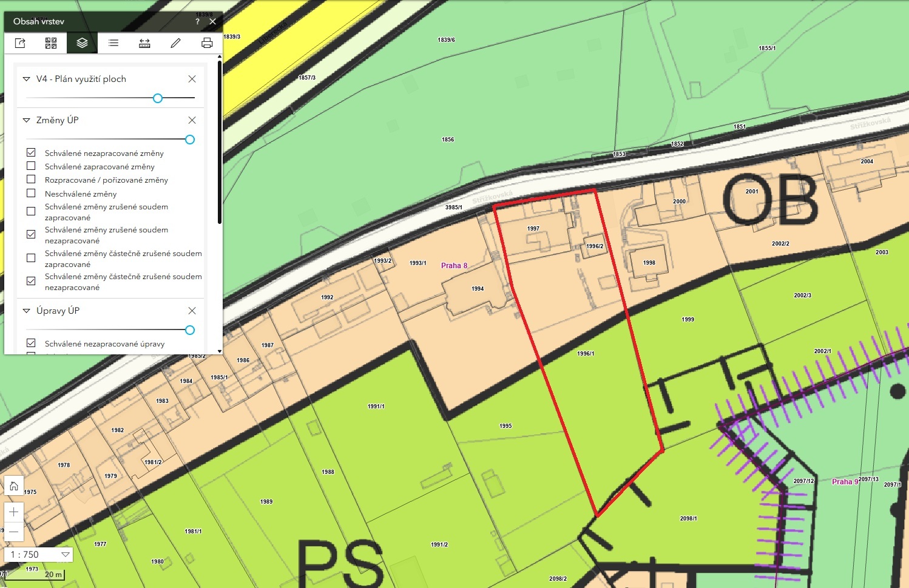The height and width of the screenshot is (588, 909).
Task: Click parcel 1994 label on the map
Action: (x=478, y=289)
